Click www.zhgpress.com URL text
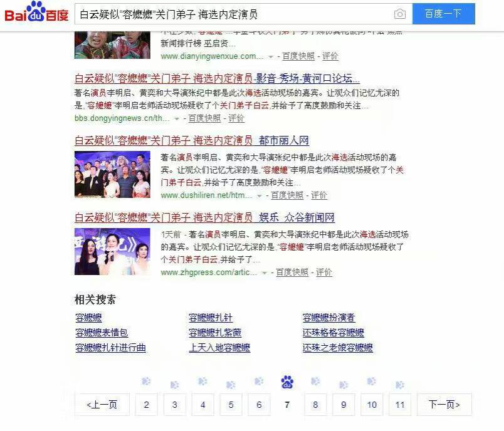The image size is (504, 431). tap(209, 273)
